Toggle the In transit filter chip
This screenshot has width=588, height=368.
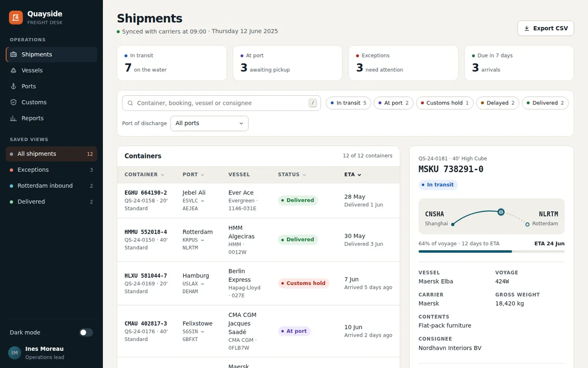(x=348, y=103)
